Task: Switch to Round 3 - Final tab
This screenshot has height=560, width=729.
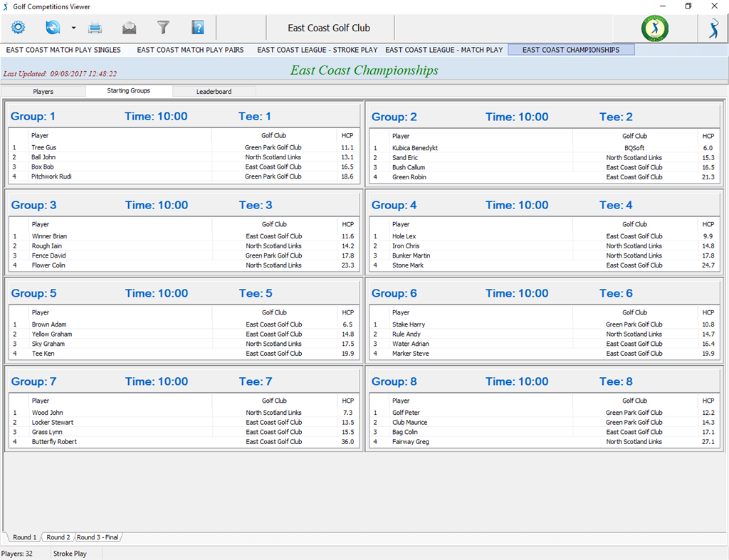Action: pyautogui.click(x=98, y=537)
